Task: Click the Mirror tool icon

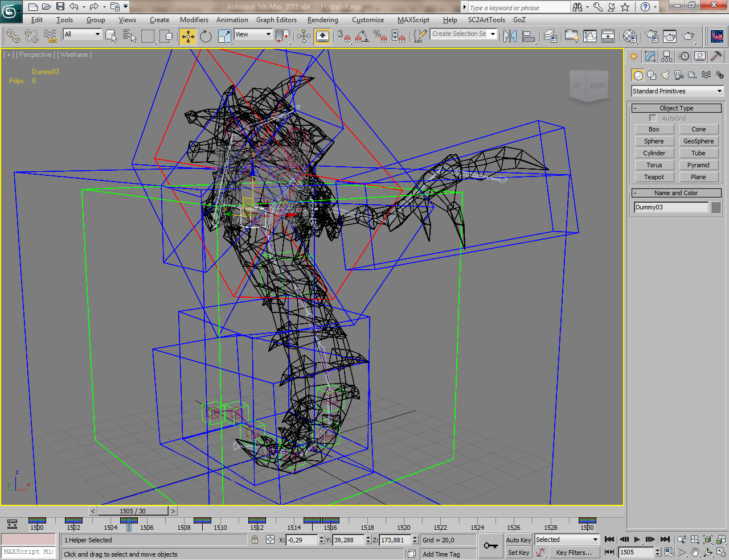Action: (510, 36)
